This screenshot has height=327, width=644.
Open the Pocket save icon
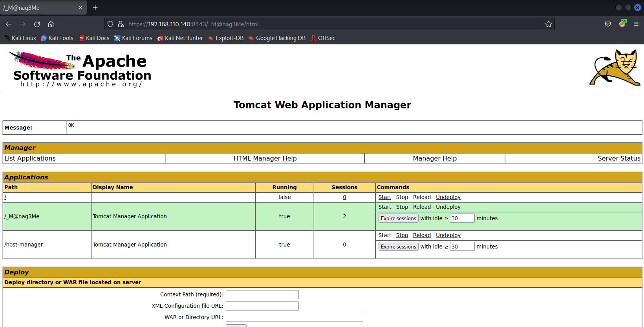click(x=608, y=24)
